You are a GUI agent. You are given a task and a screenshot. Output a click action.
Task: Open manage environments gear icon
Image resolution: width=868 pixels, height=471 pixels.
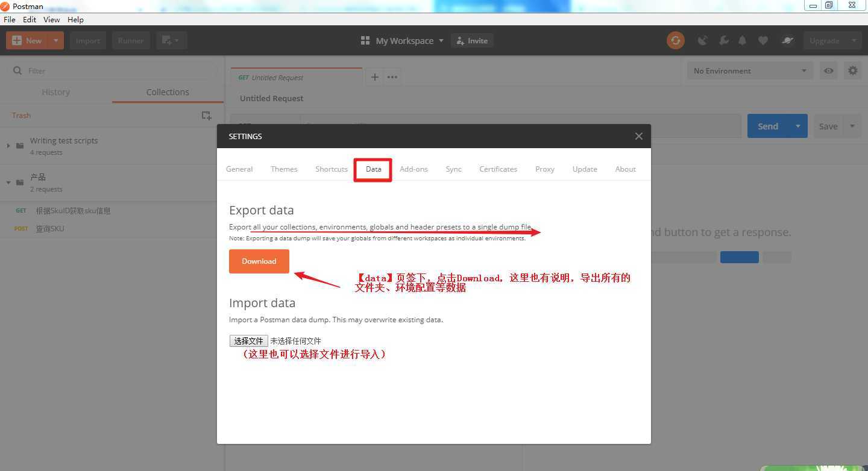852,70
